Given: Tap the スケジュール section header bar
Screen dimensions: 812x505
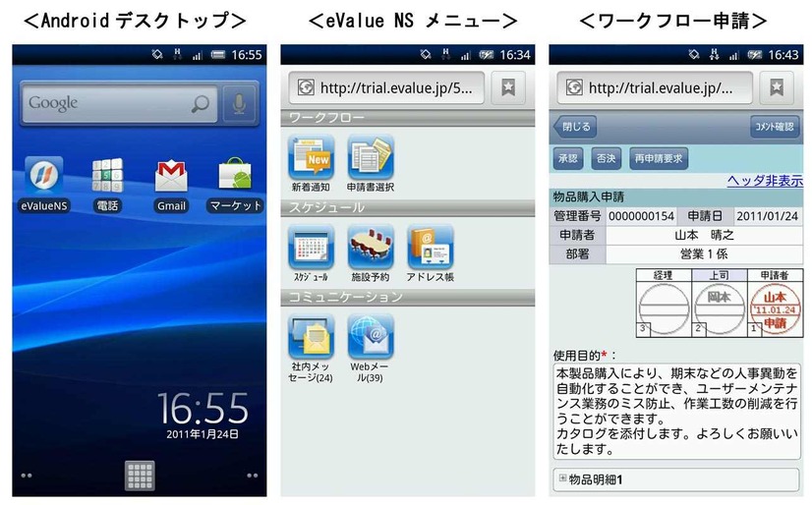Looking at the screenshot, I should [x=408, y=207].
